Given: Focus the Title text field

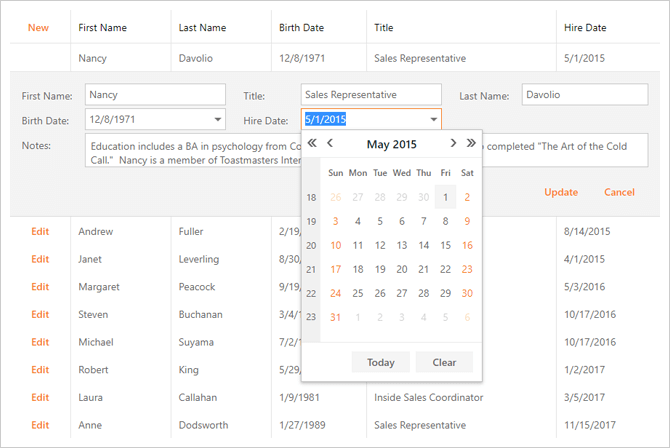Looking at the screenshot, I should pos(370,96).
